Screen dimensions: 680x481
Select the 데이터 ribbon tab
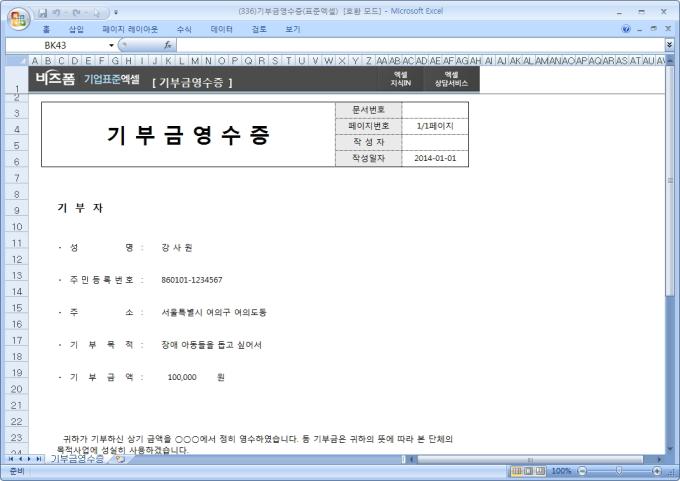pos(221,29)
